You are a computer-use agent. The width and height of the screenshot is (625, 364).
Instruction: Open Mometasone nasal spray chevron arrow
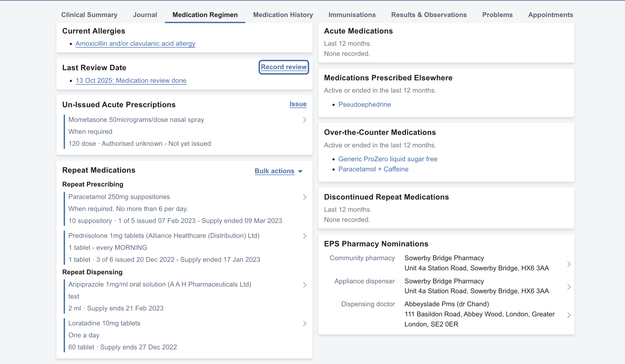click(x=305, y=120)
